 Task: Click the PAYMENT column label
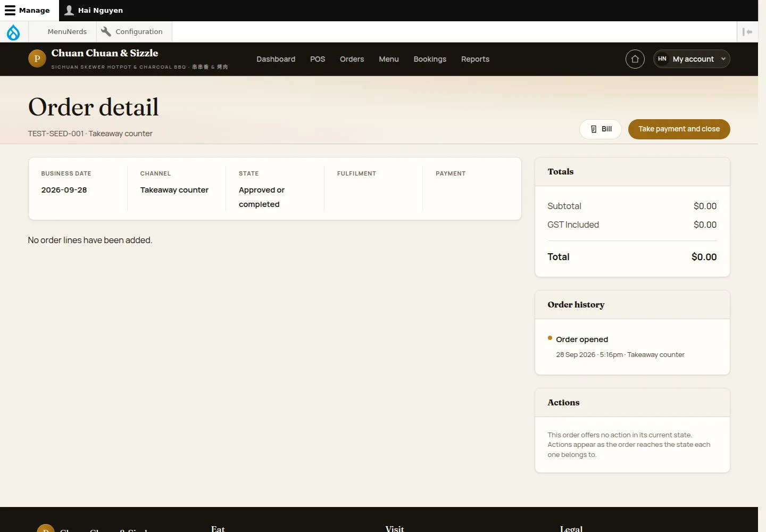451,173
